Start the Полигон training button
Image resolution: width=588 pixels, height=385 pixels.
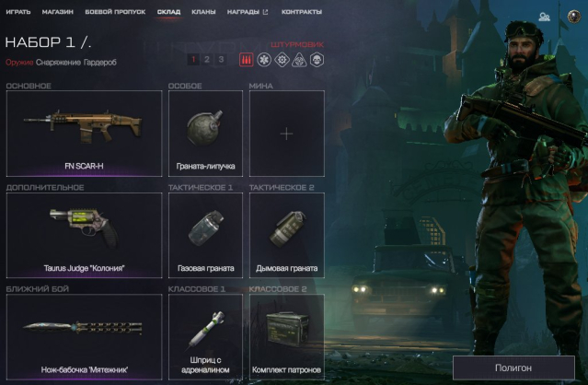[513, 367]
